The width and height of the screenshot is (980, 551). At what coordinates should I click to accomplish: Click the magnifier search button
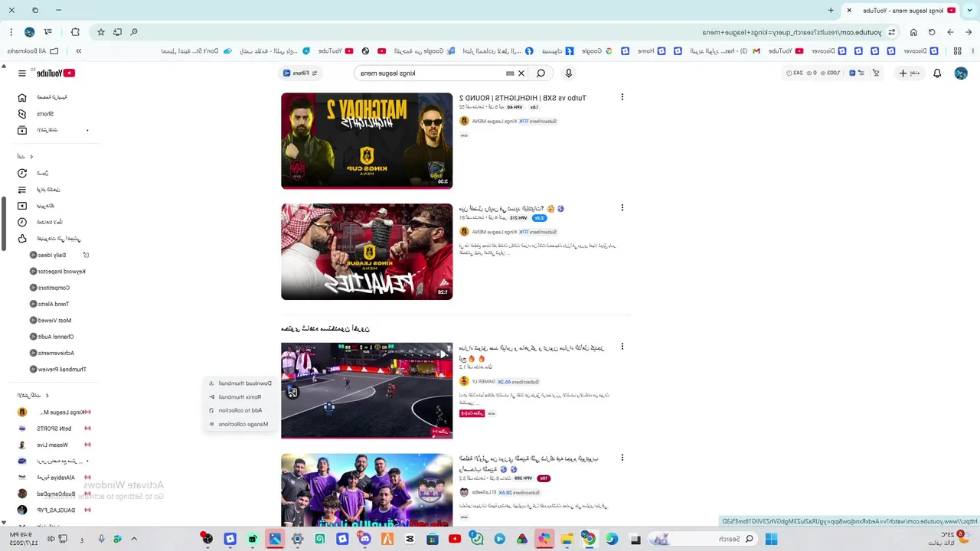[541, 73]
